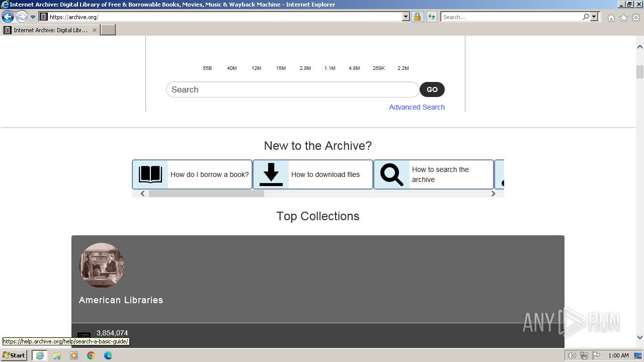Click the network tray icon
644x362 pixels.
(584, 355)
